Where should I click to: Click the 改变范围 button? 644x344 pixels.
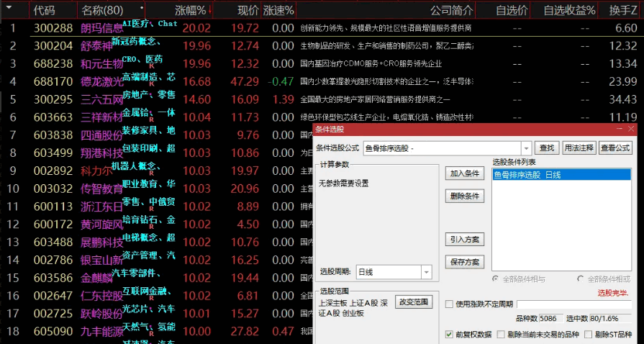pos(414,302)
